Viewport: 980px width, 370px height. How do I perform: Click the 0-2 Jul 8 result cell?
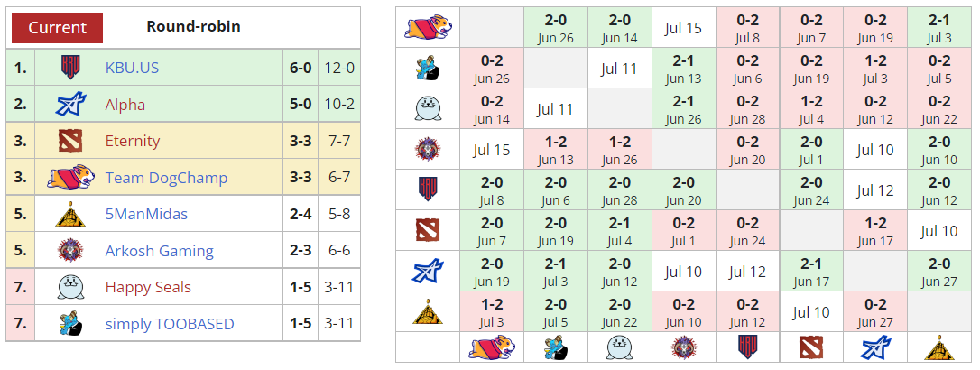[747, 27]
